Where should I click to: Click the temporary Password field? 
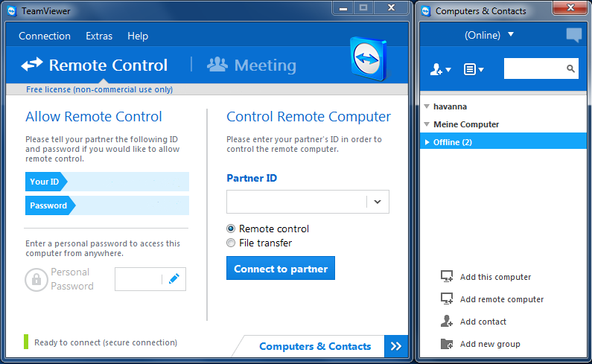coord(107,205)
